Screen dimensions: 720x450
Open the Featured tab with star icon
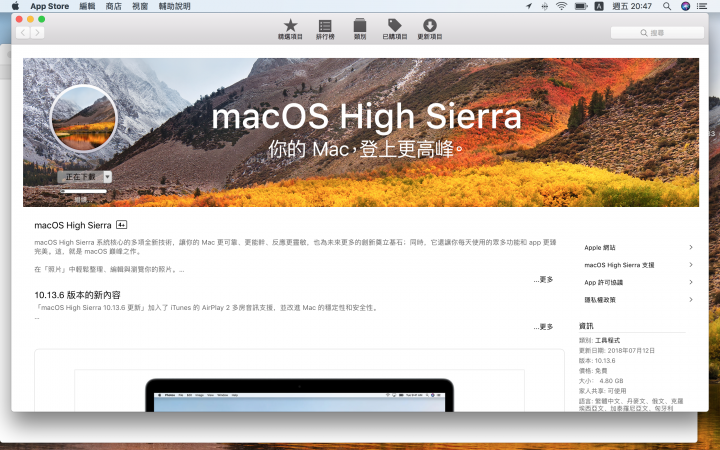(x=290, y=29)
